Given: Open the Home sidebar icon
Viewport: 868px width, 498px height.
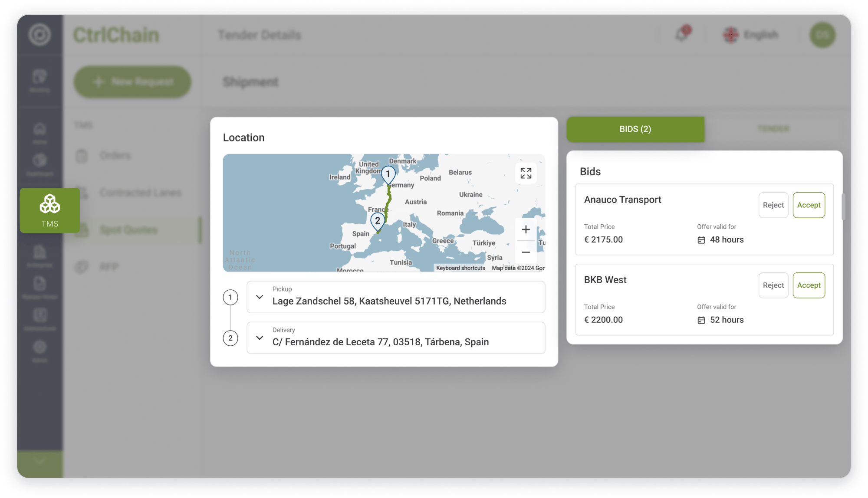Looking at the screenshot, I should [39, 133].
